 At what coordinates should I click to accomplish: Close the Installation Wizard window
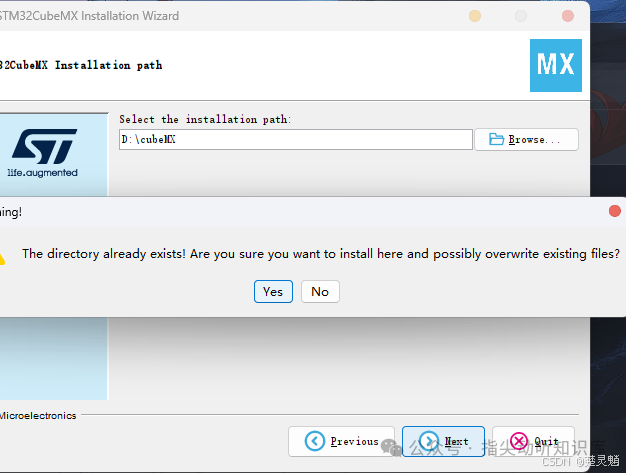coord(568,16)
